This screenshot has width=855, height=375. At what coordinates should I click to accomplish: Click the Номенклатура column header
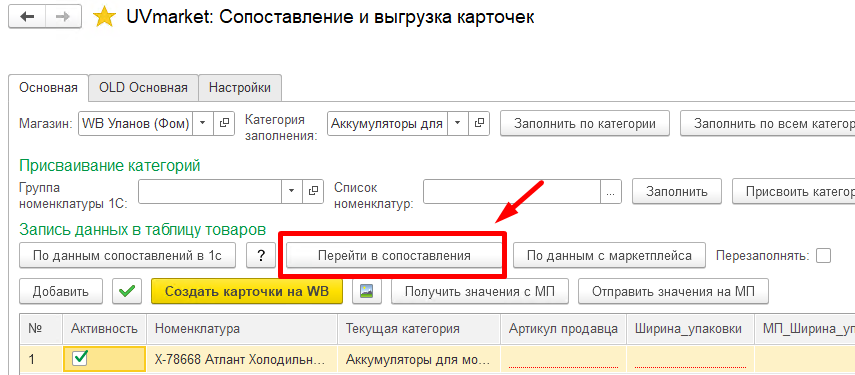point(242,329)
